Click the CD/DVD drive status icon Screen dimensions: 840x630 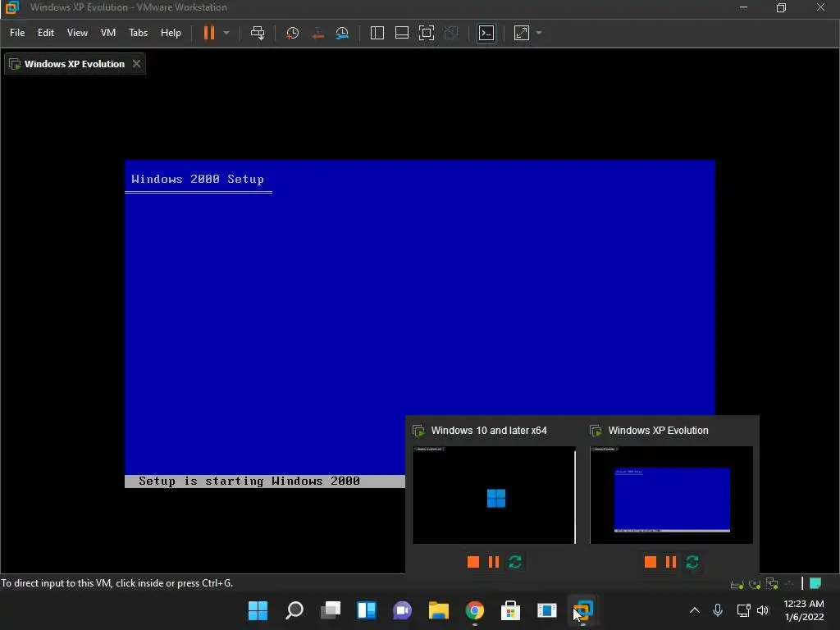point(755,584)
